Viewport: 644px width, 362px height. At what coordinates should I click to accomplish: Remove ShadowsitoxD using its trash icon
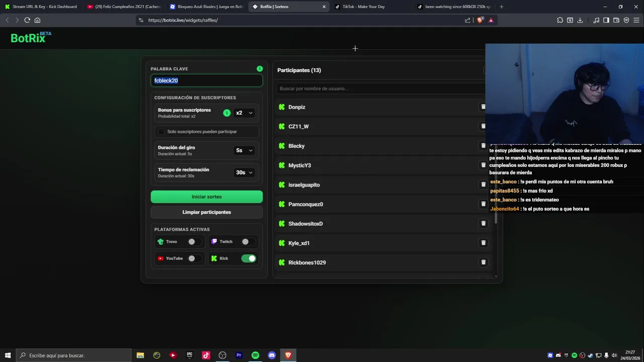pyautogui.click(x=483, y=223)
